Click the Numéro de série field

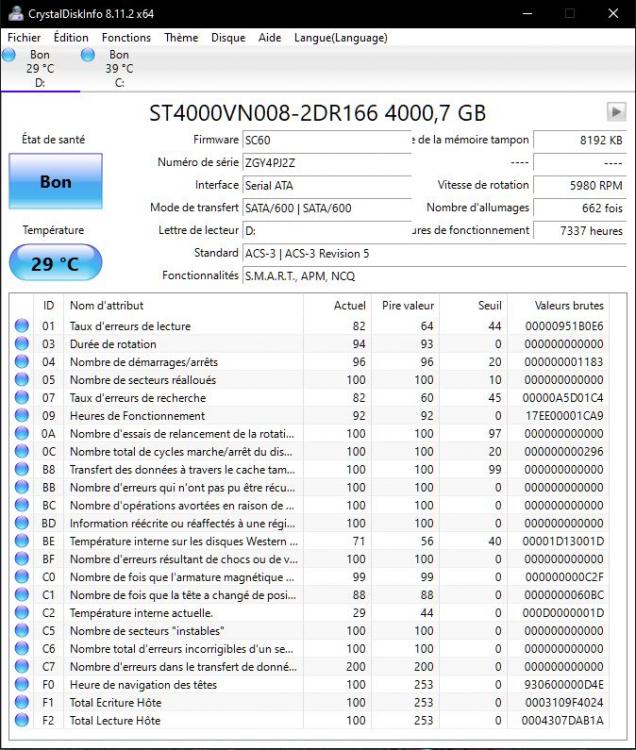pos(326,162)
